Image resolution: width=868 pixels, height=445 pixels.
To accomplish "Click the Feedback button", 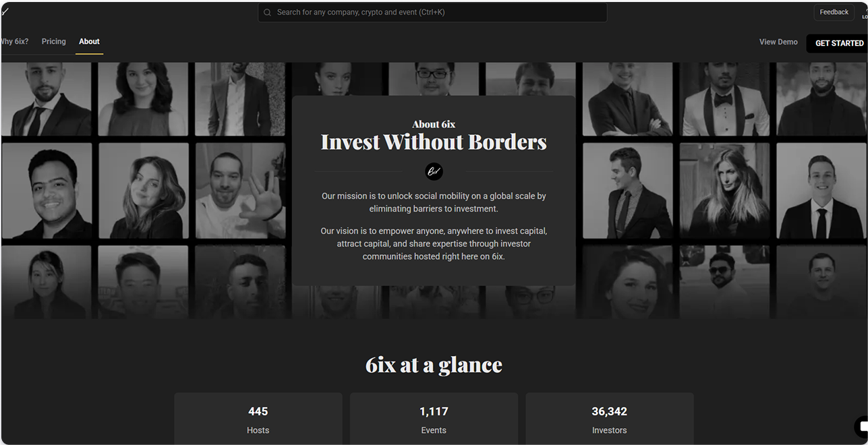I will [834, 12].
